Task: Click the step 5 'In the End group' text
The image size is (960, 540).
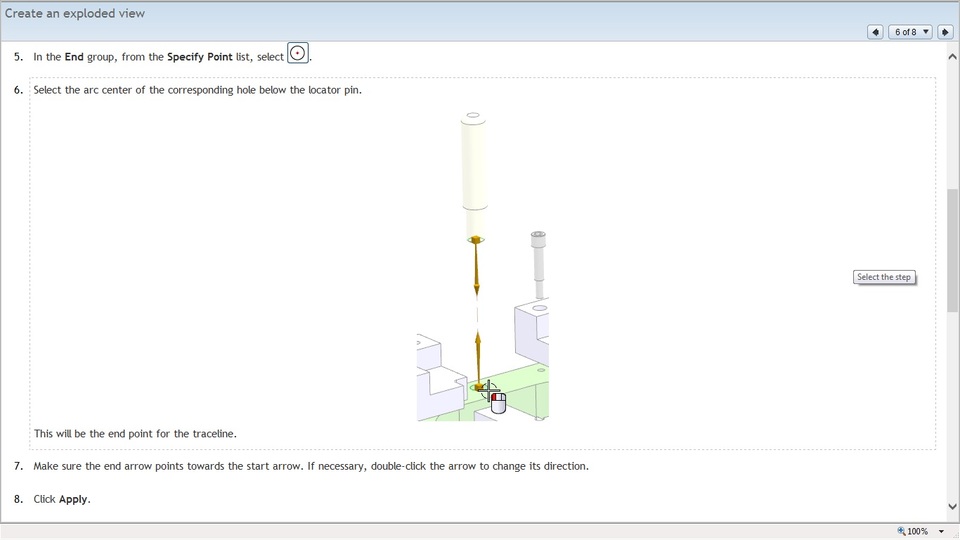Action: coord(159,57)
